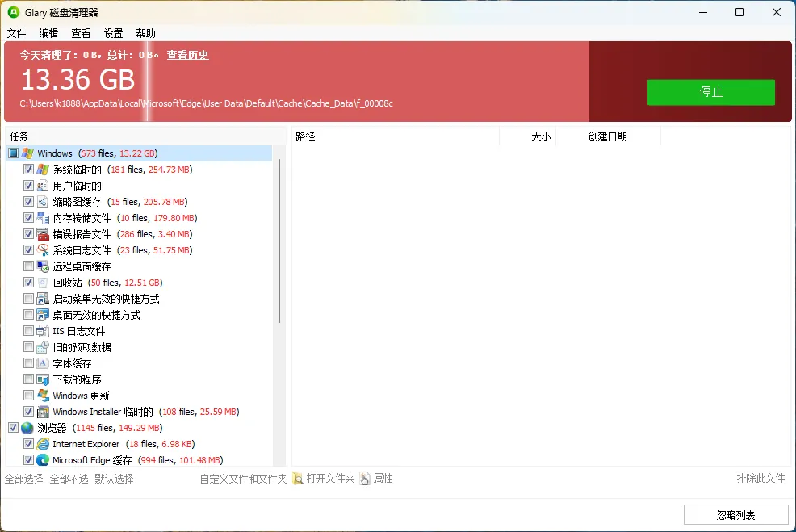This screenshot has height=532, width=796.
Task: Click the 错误报告文件 row icon
Action: click(43, 234)
